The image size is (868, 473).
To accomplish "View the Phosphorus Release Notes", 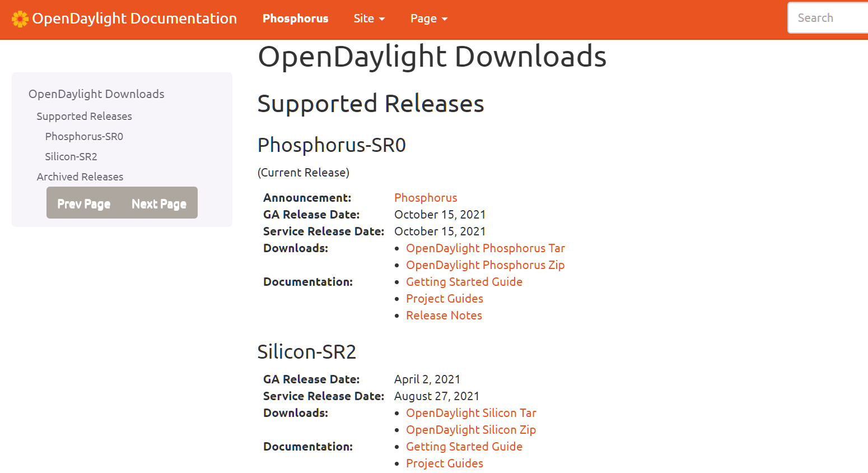I will [x=444, y=315].
